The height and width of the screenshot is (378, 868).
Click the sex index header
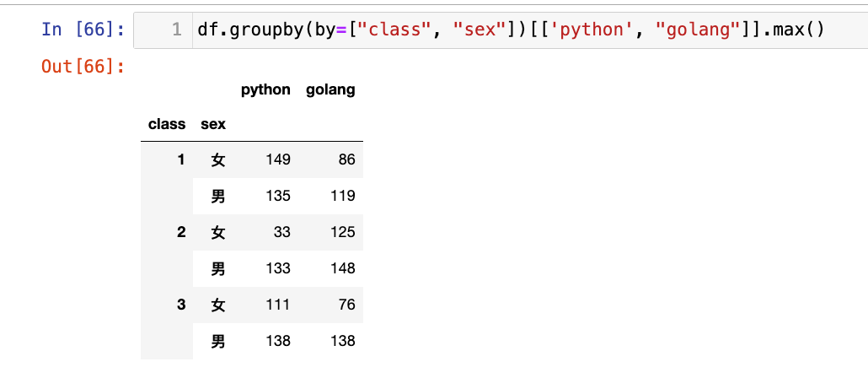pyautogui.click(x=213, y=124)
